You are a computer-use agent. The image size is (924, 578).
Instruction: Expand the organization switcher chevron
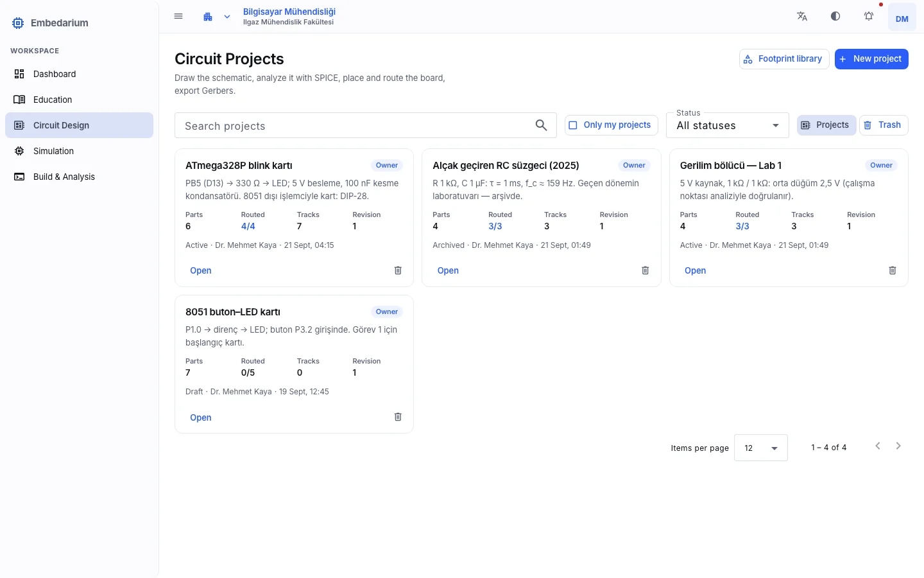(227, 17)
